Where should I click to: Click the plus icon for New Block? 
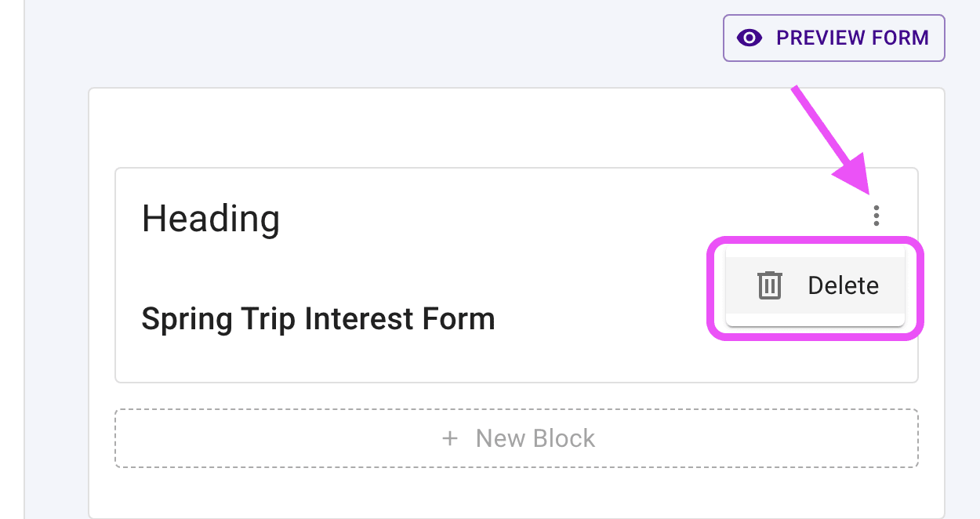click(450, 438)
